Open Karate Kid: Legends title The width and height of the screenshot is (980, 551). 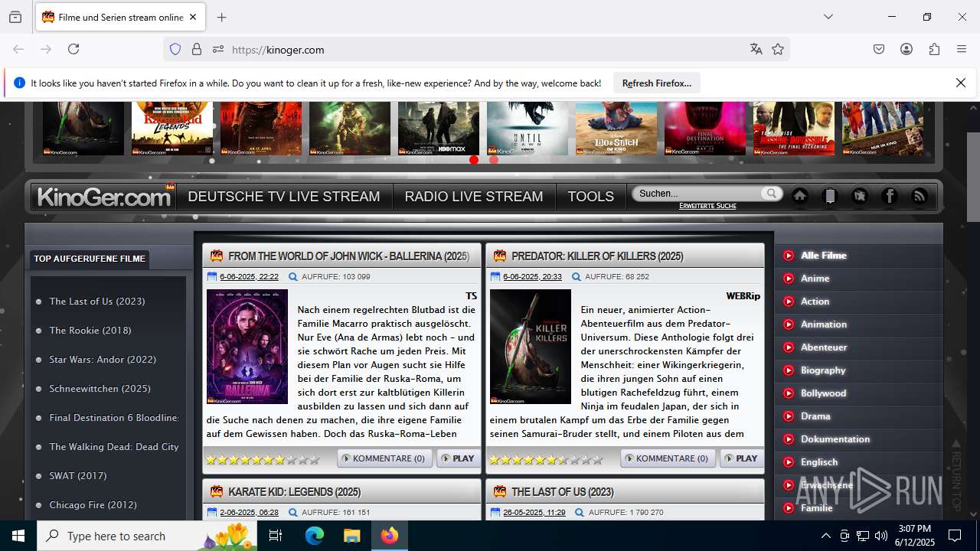(x=294, y=492)
